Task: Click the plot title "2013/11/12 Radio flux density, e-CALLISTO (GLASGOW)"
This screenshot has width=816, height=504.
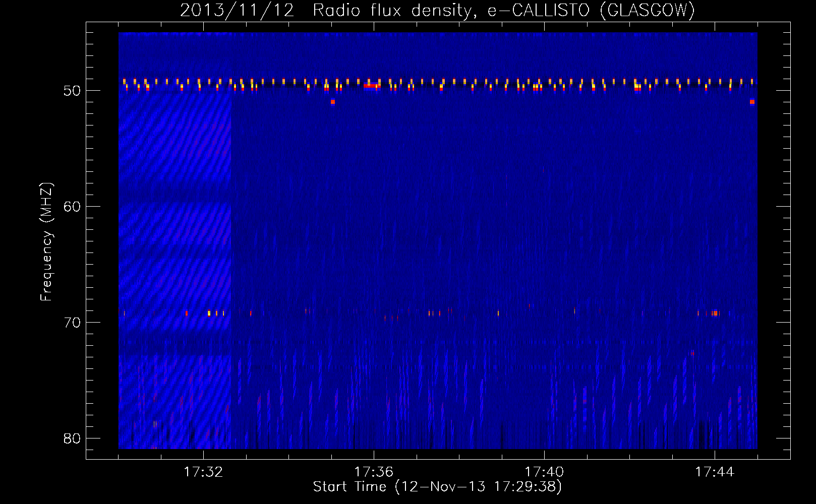Action: click(437, 10)
